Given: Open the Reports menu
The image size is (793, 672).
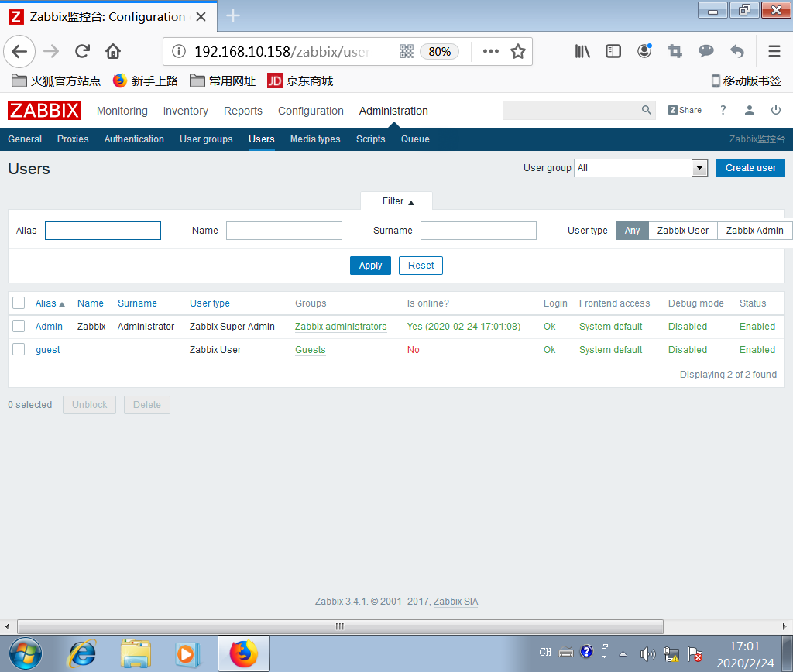Looking at the screenshot, I should point(243,111).
